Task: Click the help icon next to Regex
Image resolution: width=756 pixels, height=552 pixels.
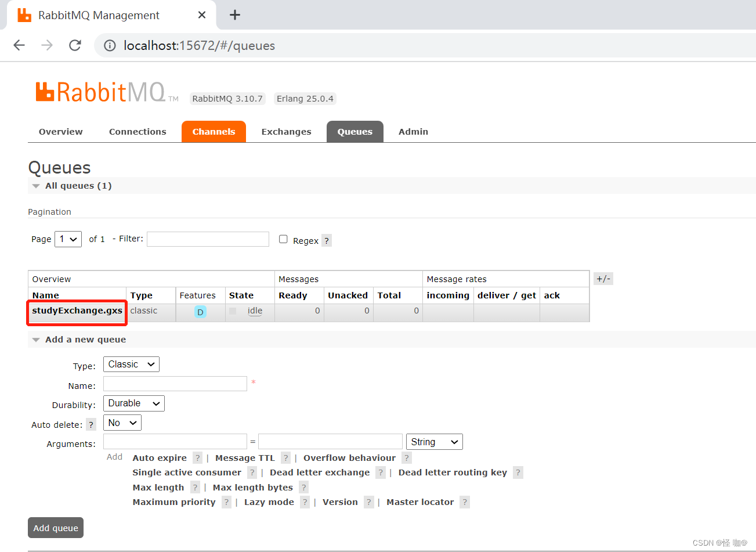Action: click(x=327, y=240)
